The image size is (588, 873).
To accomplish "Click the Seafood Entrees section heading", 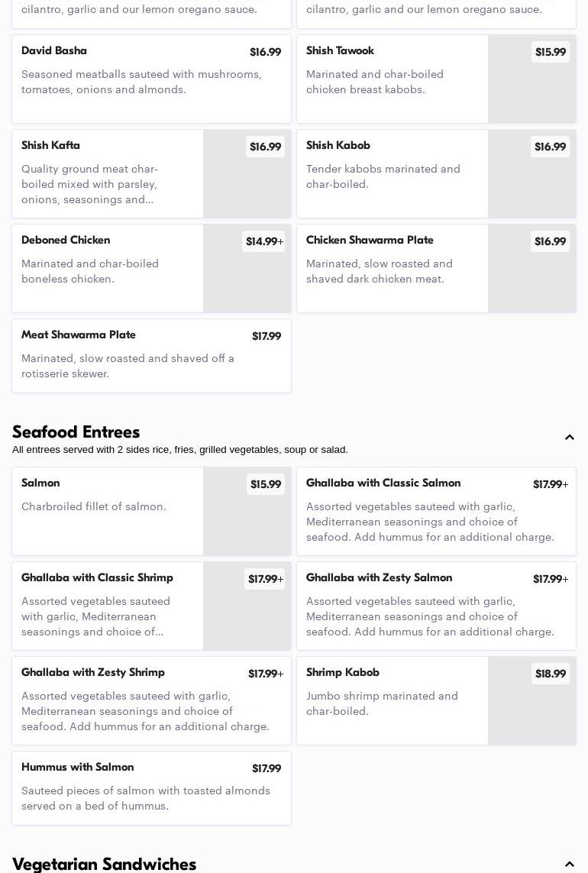I will point(76,432).
